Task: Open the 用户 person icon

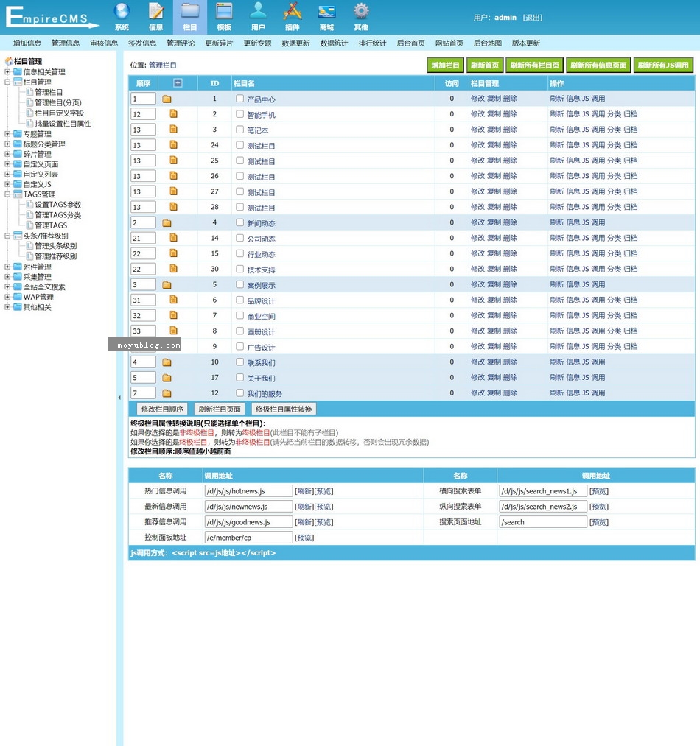Action: click(x=258, y=12)
